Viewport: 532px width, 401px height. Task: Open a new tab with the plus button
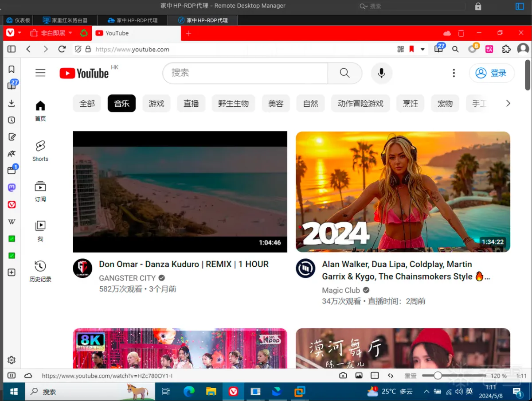[x=188, y=33]
